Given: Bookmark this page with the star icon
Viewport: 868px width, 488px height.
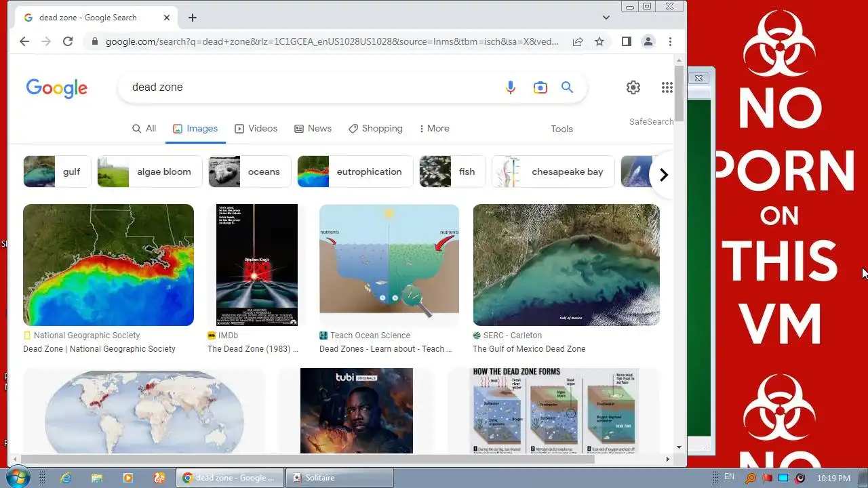Looking at the screenshot, I should point(599,41).
